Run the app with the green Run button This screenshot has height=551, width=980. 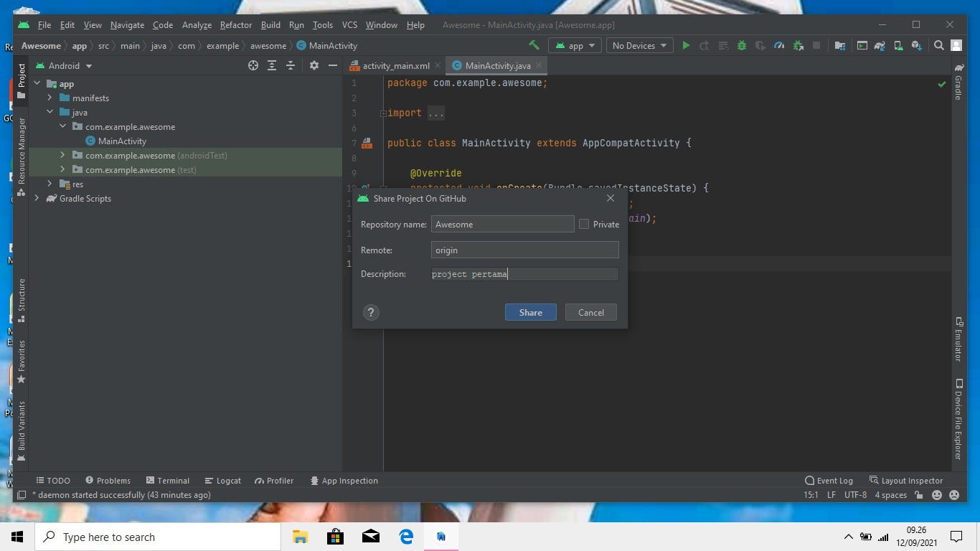686,45
